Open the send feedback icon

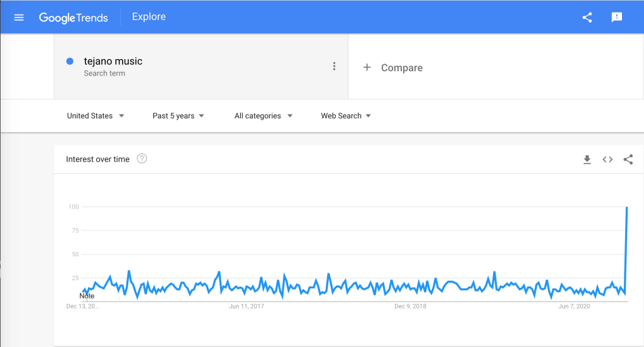pyautogui.click(x=617, y=18)
